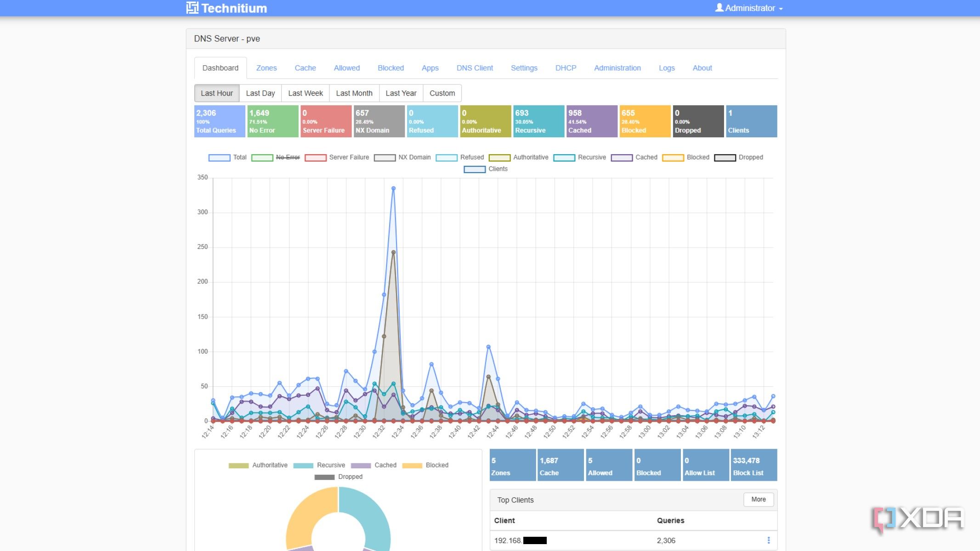The image size is (980, 551).
Task: Click the Block List count tile
Action: (753, 466)
